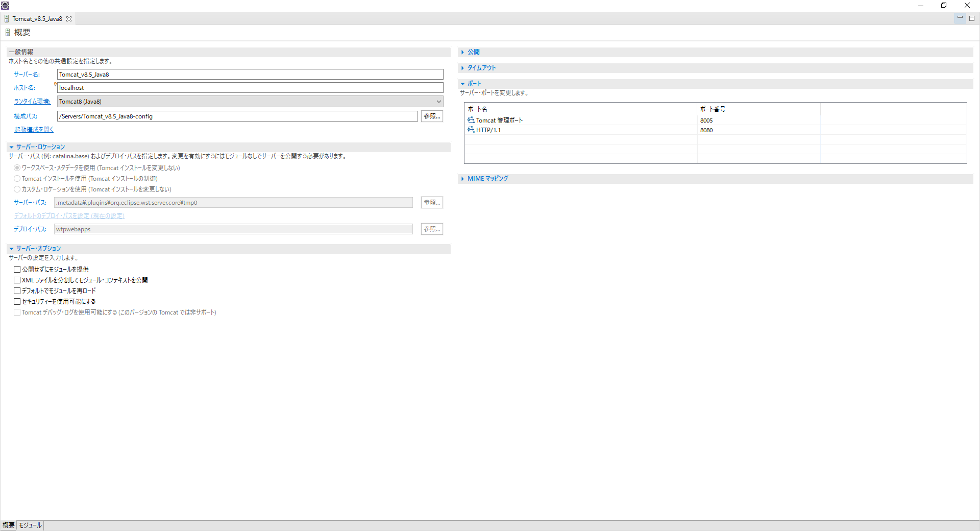Viewport: 980px width, 531px height.
Task: Switch to the モジュール bottom tab
Action: click(30, 525)
